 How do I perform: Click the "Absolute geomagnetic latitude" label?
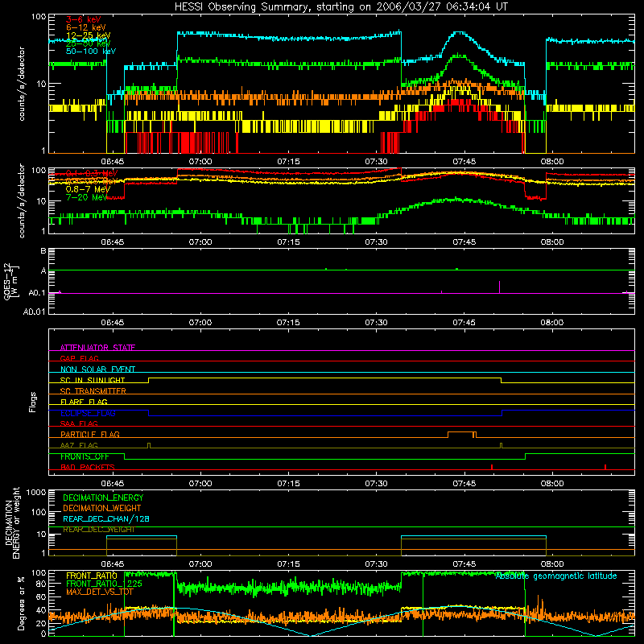pos(556,576)
